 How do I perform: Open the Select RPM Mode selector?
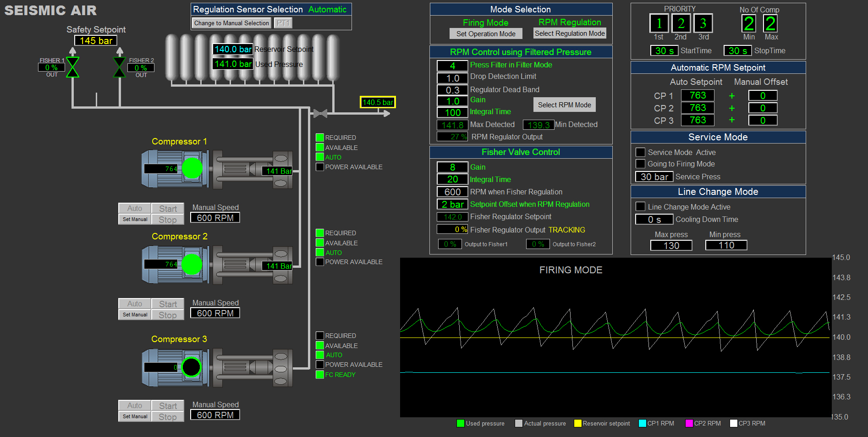(x=564, y=105)
